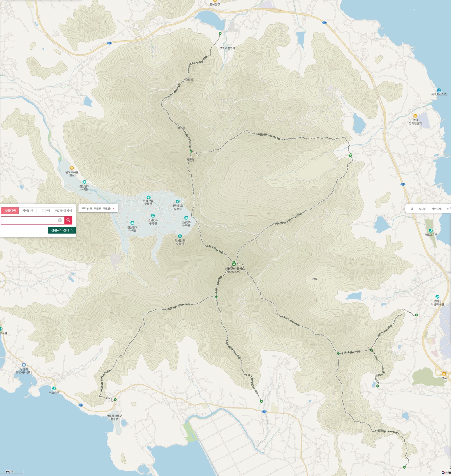Click the 장보고공원 park icon
This screenshot has height=476, width=451.
tap(431, 231)
